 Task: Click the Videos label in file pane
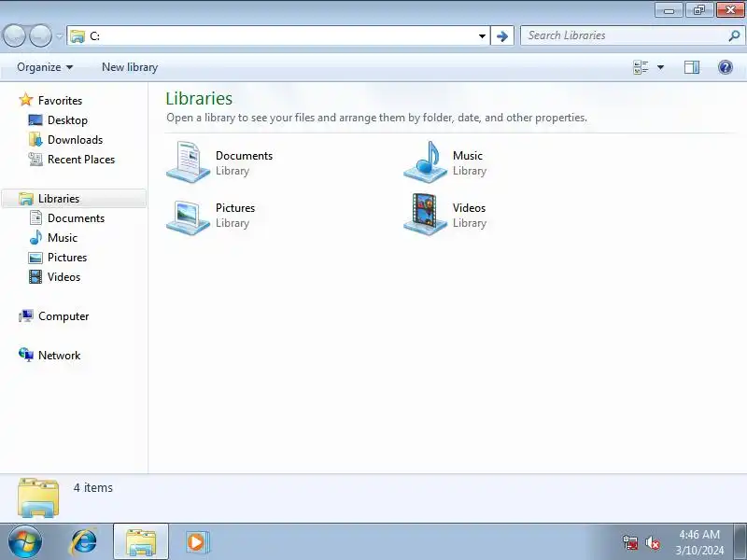[x=469, y=208]
